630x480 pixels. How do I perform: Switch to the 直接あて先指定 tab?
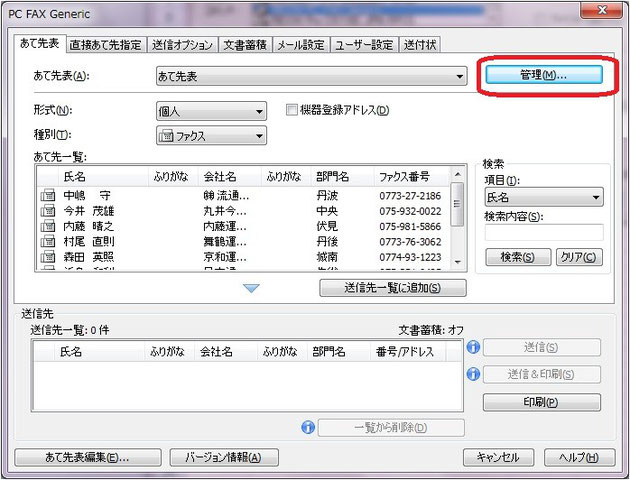[106, 45]
